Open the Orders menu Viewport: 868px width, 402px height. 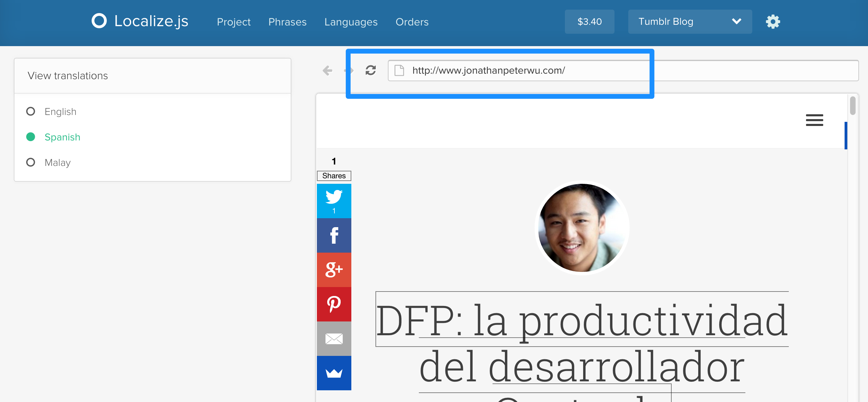412,22
